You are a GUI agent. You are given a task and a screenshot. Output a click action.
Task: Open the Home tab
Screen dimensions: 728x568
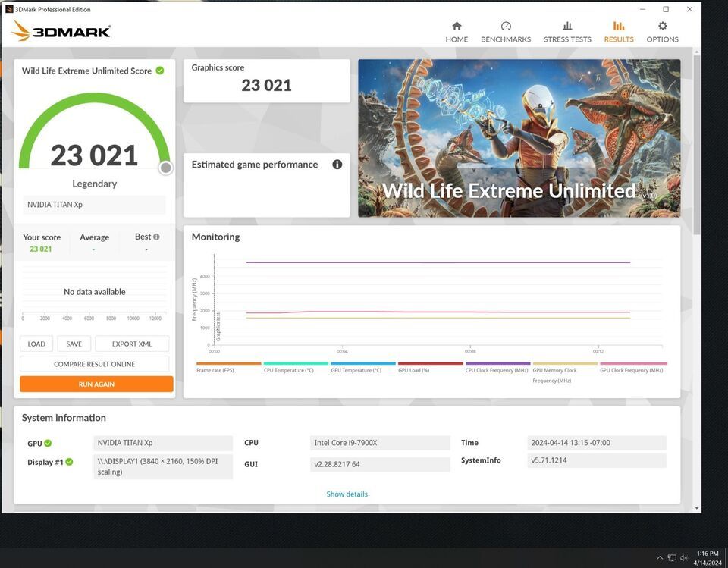[457, 32]
